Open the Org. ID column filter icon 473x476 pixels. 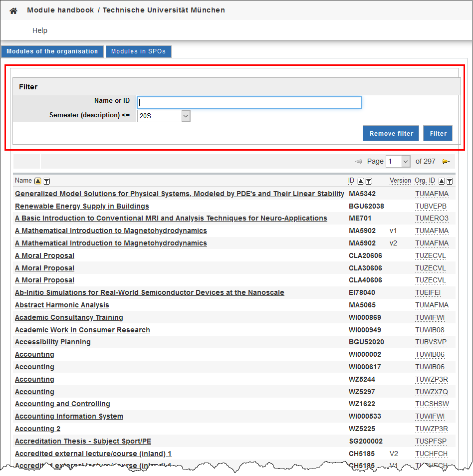pos(450,181)
